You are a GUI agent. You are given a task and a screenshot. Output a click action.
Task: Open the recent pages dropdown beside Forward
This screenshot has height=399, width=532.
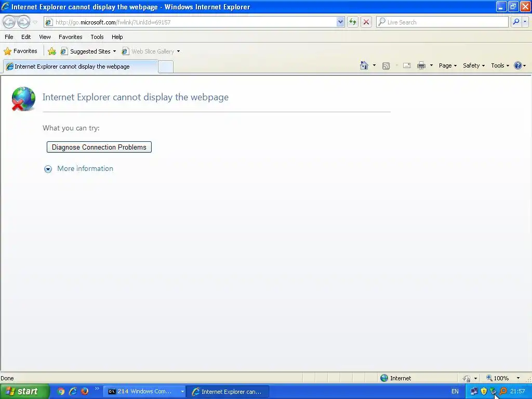click(x=35, y=22)
